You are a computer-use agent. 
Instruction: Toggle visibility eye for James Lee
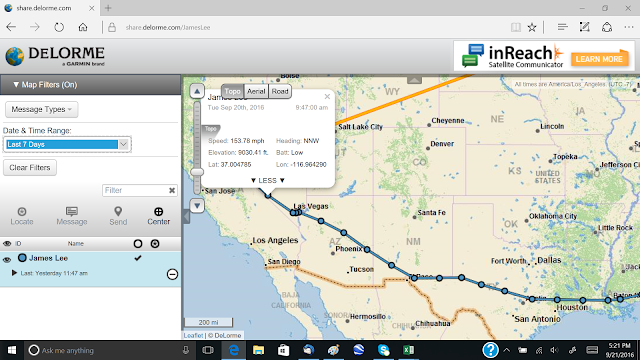click(7, 260)
